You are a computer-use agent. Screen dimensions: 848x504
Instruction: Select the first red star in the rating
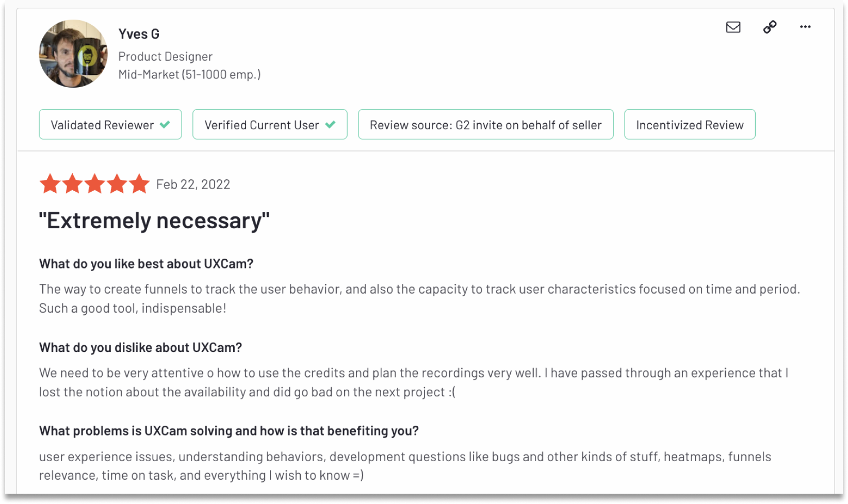(50, 183)
